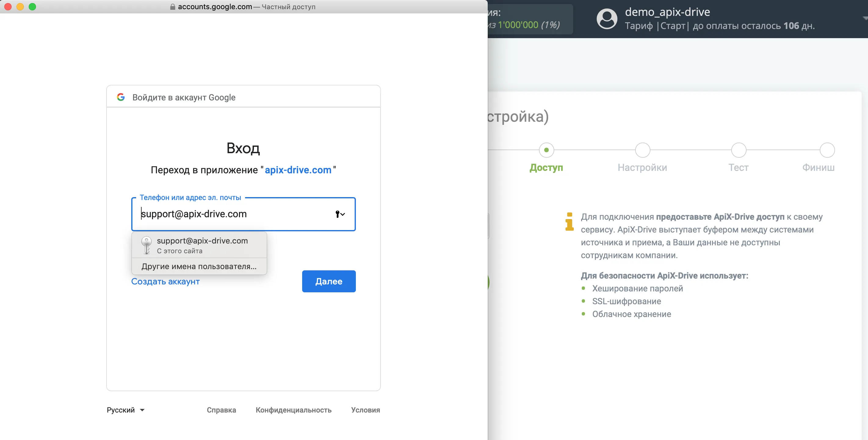Close the Google sign-in window

pyautogui.click(x=8, y=7)
